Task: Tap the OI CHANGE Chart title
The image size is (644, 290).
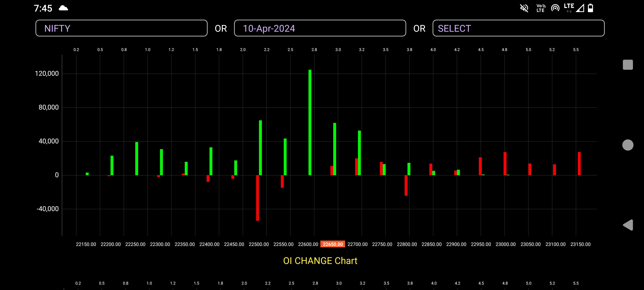Action: pos(320,261)
